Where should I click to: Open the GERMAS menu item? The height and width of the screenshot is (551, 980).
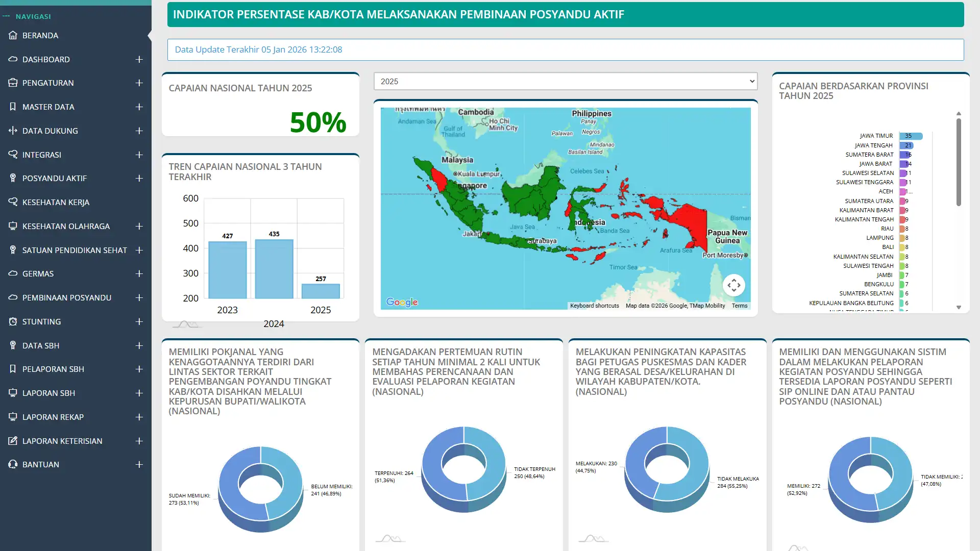[x=38, y=273]
